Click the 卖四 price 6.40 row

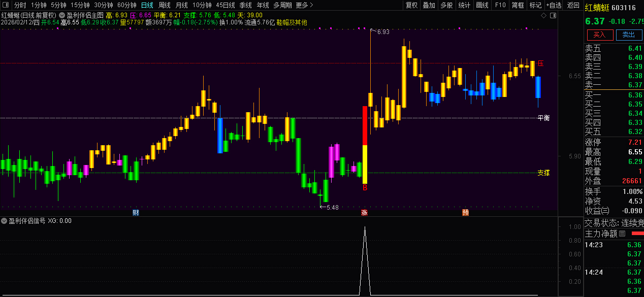[614, 57]
